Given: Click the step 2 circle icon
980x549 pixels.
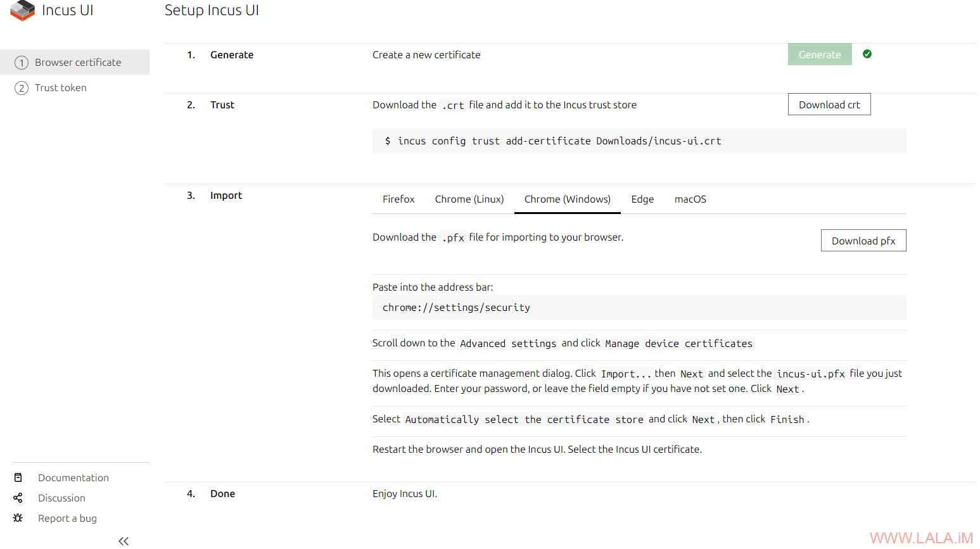Looking at the screenshot, I should 22,88.
